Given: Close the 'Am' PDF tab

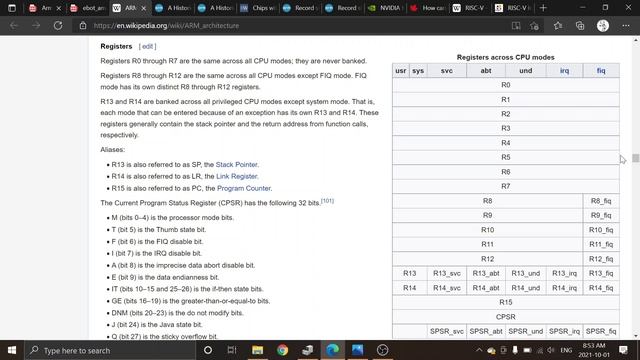Looking at the screenshot, I should 58,8.
